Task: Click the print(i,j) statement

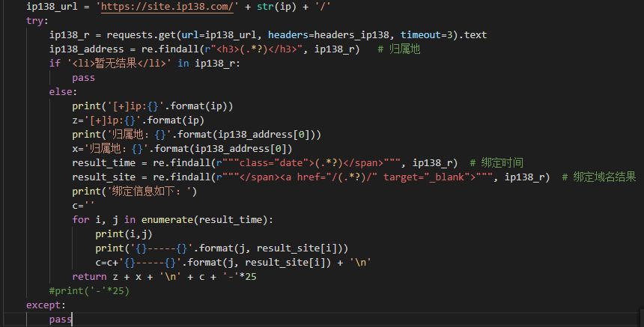Action: [124, 234]
